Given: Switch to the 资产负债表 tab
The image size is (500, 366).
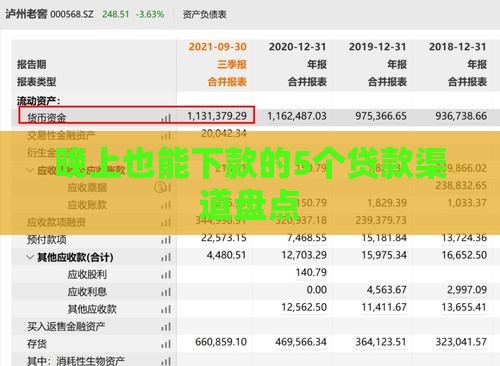Looking at the screenshot, I should pyautogui.click(x=204, y=14).
